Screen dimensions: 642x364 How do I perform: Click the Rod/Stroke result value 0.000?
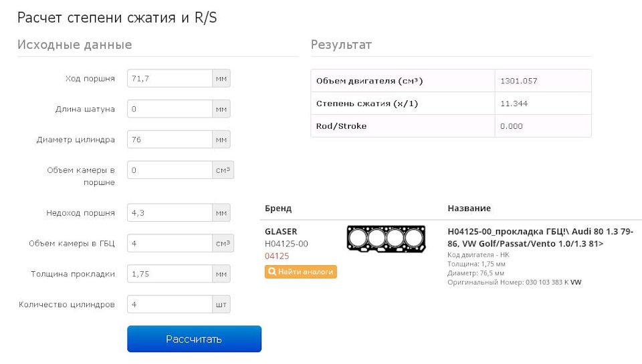(512, 126)
